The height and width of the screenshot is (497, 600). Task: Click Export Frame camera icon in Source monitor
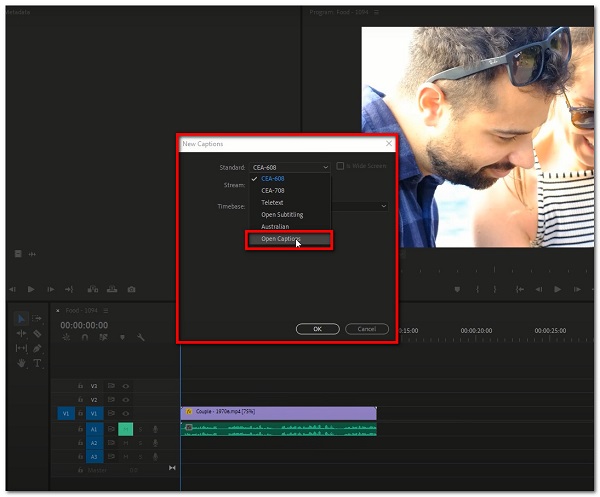131,290
